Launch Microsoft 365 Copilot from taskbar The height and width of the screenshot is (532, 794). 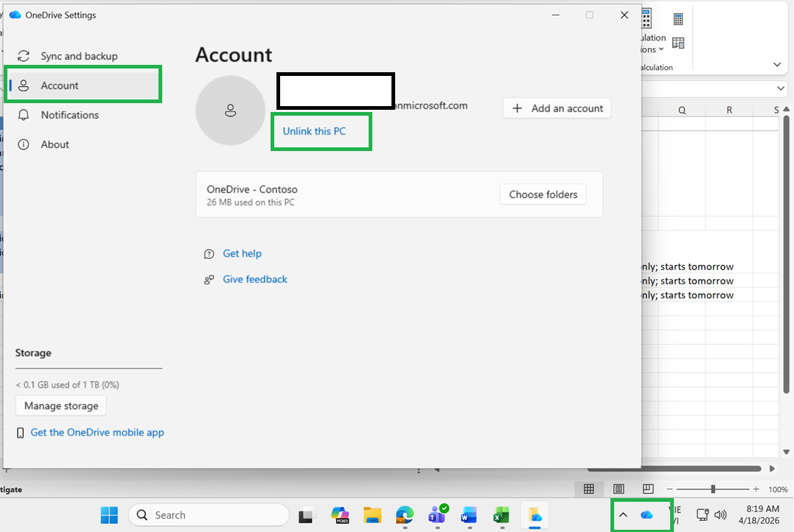pos(340,515)
